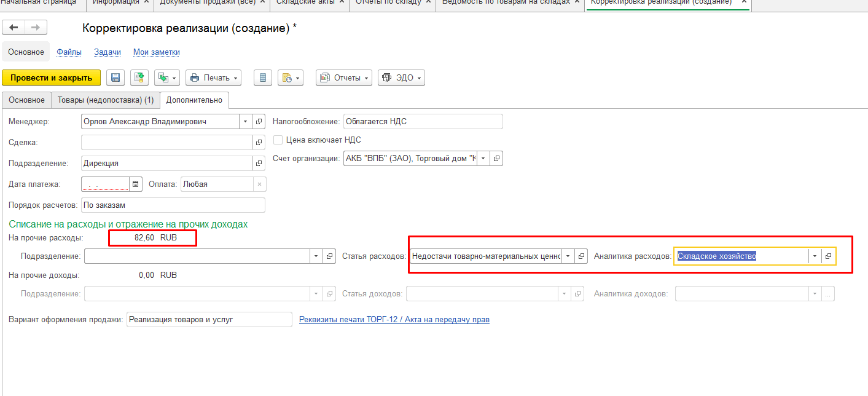Viewport: 868px width, 396px height.
Task: Click the post document icon
Action: (x=139, y=77)
